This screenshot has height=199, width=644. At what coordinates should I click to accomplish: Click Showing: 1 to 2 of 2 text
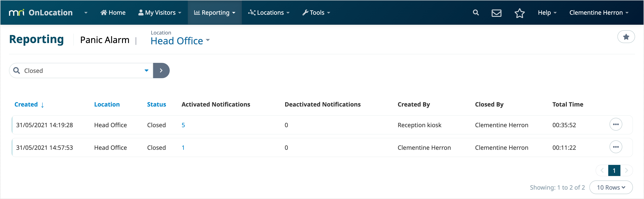(557, 187)
